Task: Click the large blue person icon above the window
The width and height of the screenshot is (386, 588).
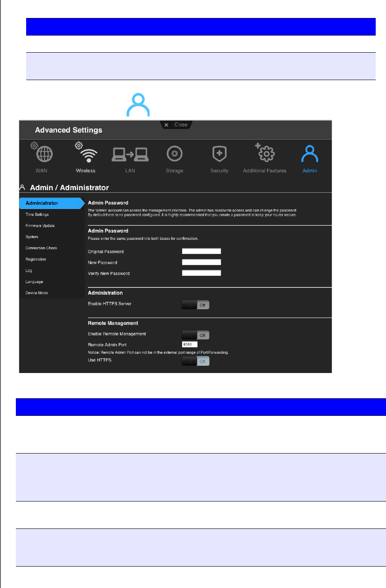Action: (138, 105)
